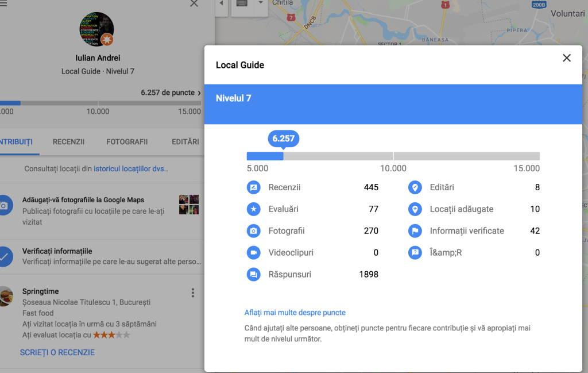The width and height of the screenshot is (588, 373).
Task: Click Iulian Andrei's profile avatar
Action: pos(96,29)
